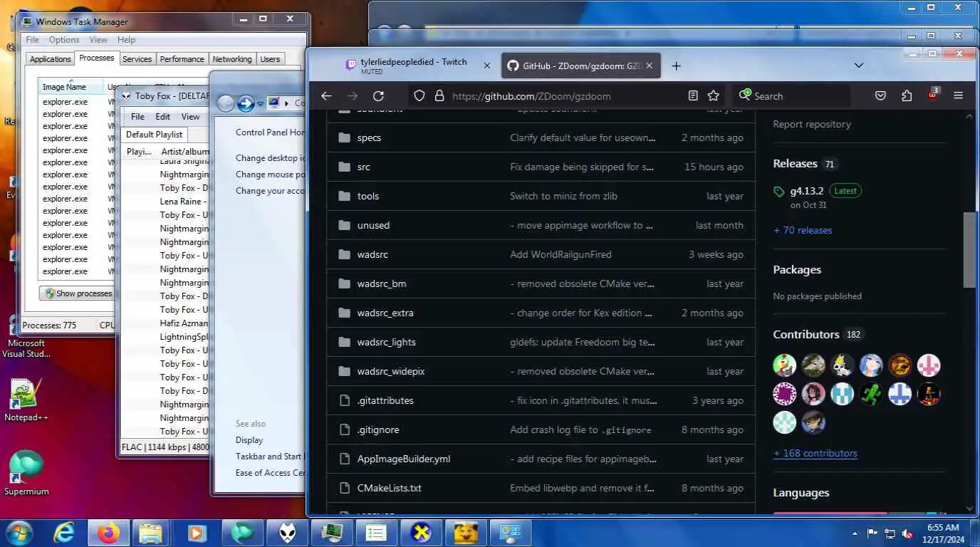Click Windows Explorer folder taskbar icon
Image resolution: width=980 pixels, height=547 pixels.
(x=152, y=533)
